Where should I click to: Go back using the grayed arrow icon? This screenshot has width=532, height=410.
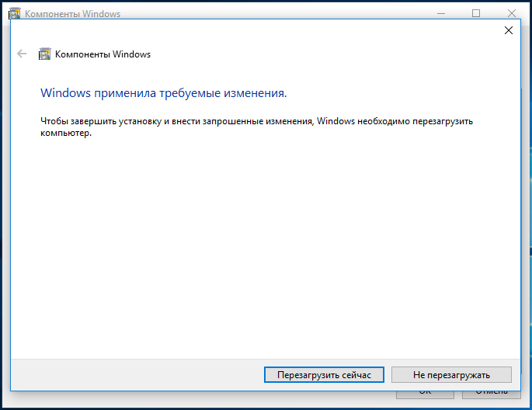tap(22, 54)
